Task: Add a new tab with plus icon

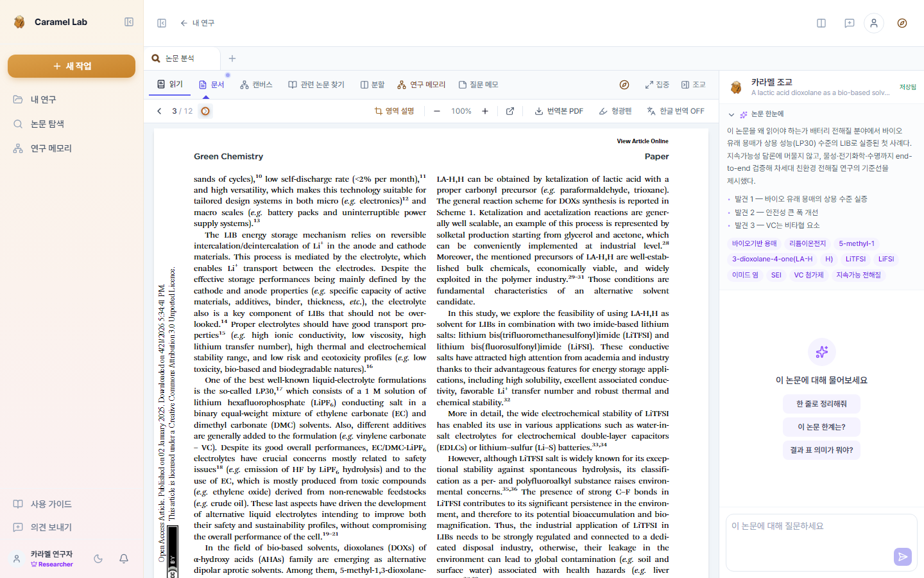Action: coord(232,58)
